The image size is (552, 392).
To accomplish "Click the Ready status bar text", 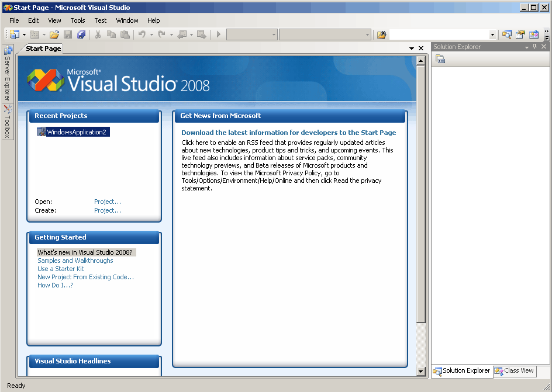I will tap(16, 386).
